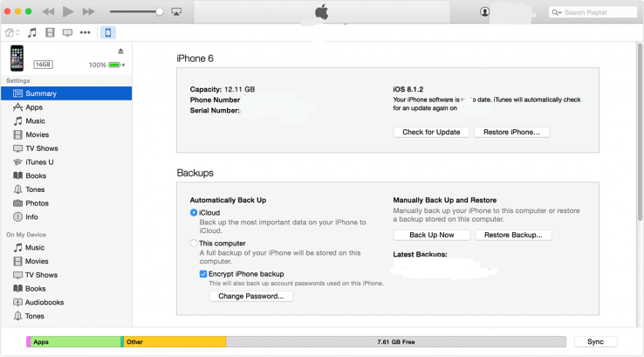Image resolution: width=644 pixels, height=357 pixels.
Task: Open the More media types ellipsis
Action: [x=85, y=32]
